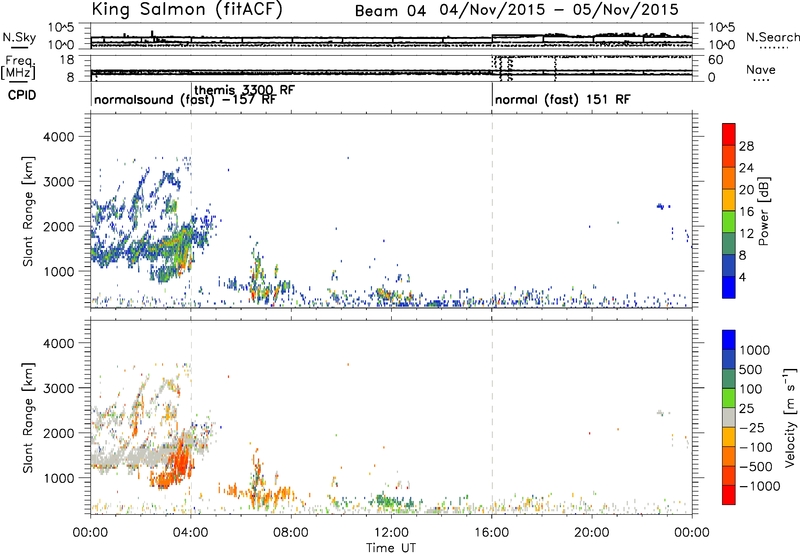Click the '04:00' time axis tick
800x554 pixels.
(x=191, y=533)
